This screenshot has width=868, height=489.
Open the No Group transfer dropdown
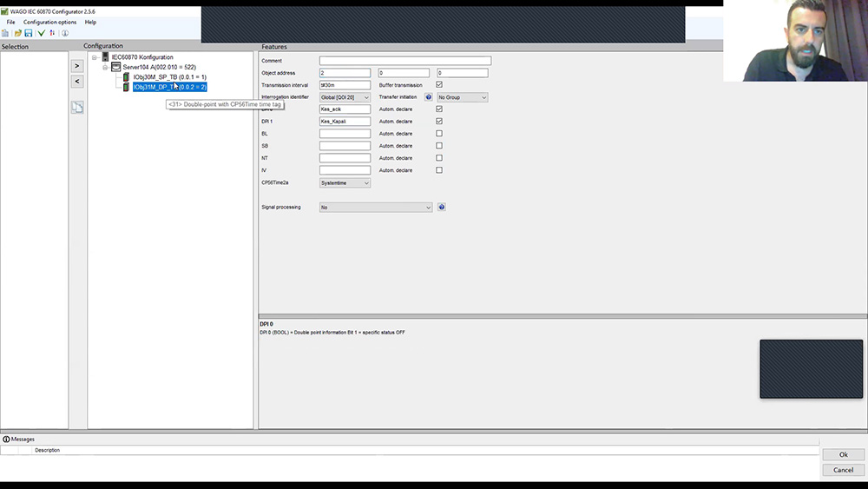[463, 97]
